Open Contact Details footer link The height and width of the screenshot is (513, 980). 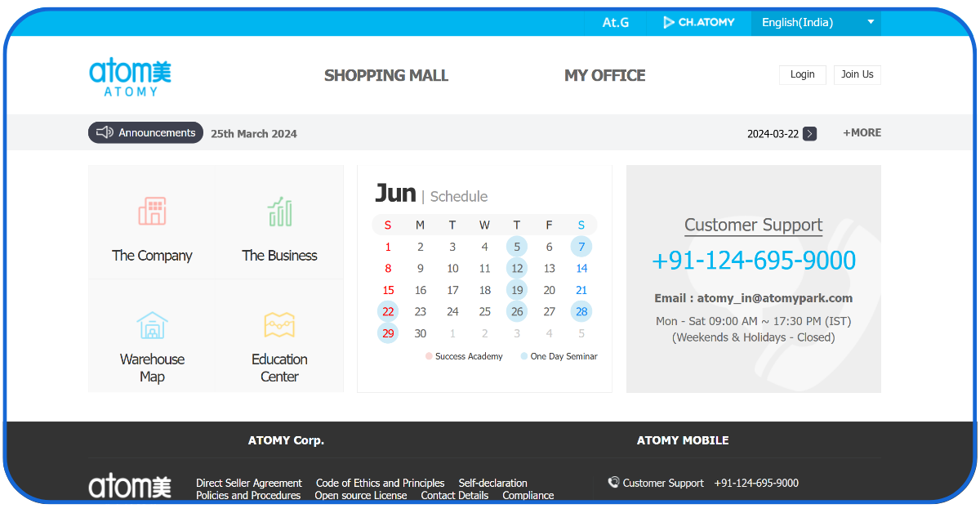tap(455, 496)
